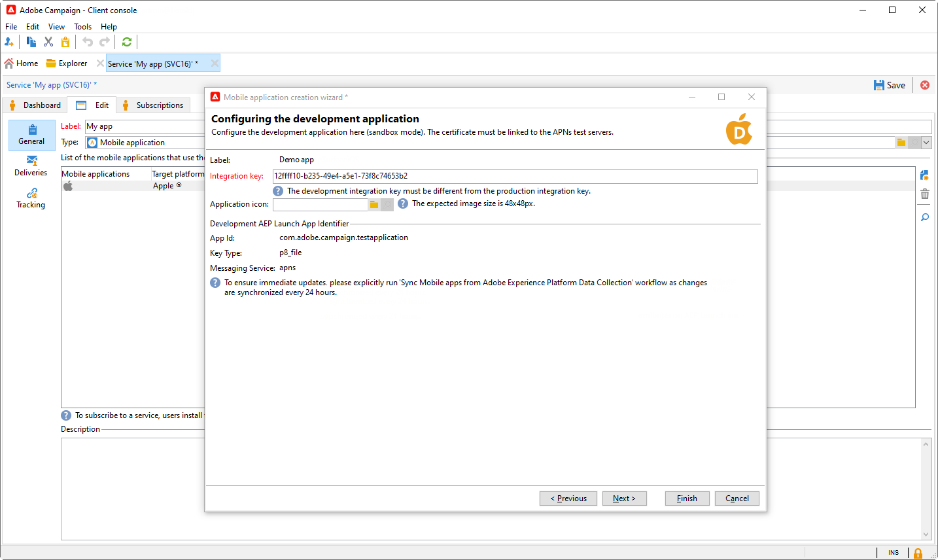This screenshot has width=938, height=560.
Task: Click the help icon beside expected image size
Action: tap(403, 203)
